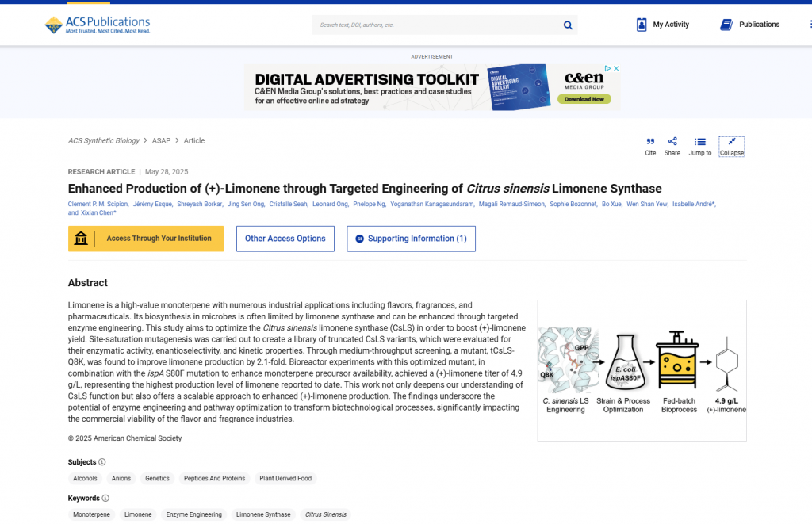Open Other Access Options
Image resolution: width=812 pixels, height=524 pixels.
pos(285,239)
